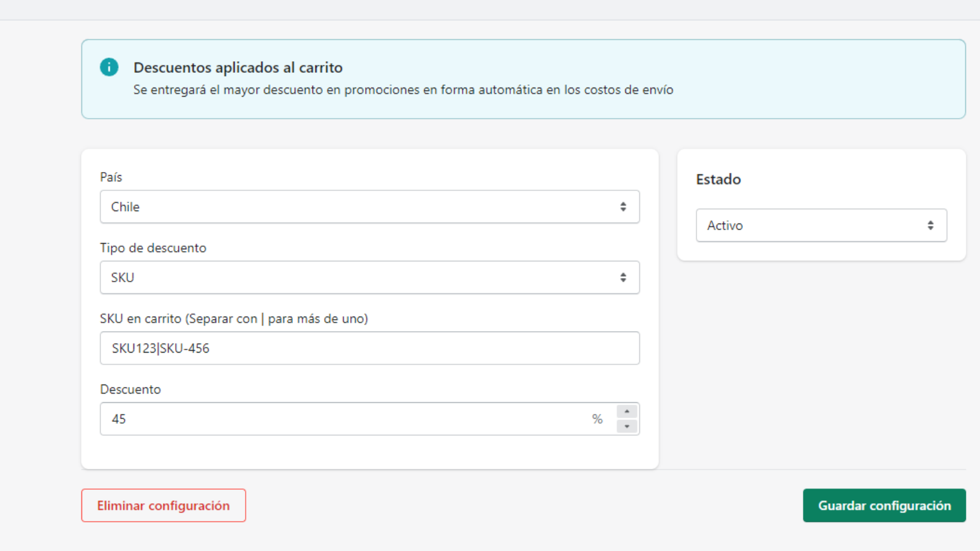Screen dimensions: 980x551
Task: Click the Guardar configuración button
Action: click(884, 506)
